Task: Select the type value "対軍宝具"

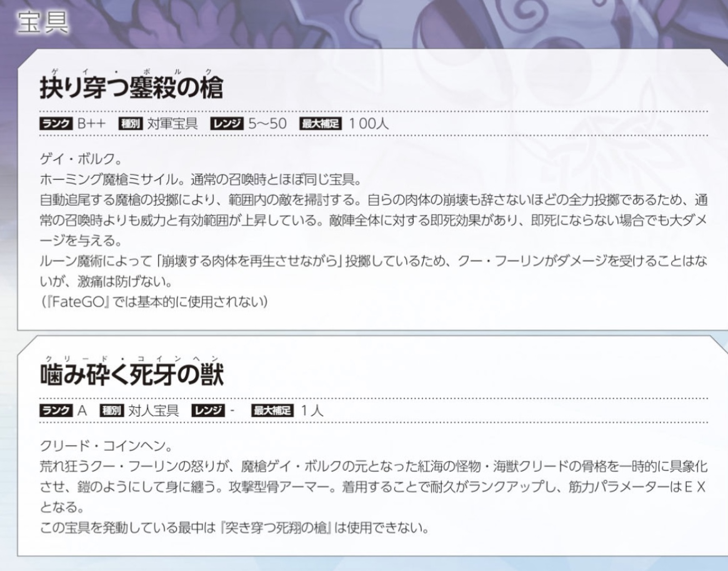Action: [x=172, y=124]
